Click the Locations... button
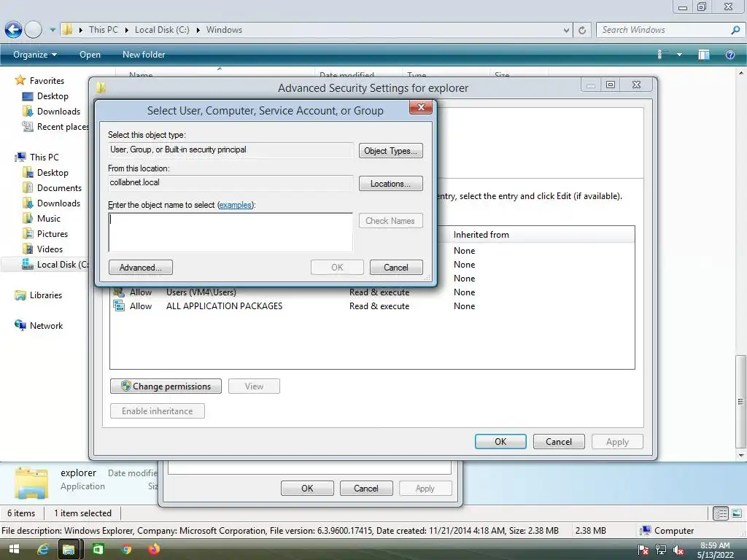This screenshot has height=560, width=747. pyautogui.click(x=391, y=183)
